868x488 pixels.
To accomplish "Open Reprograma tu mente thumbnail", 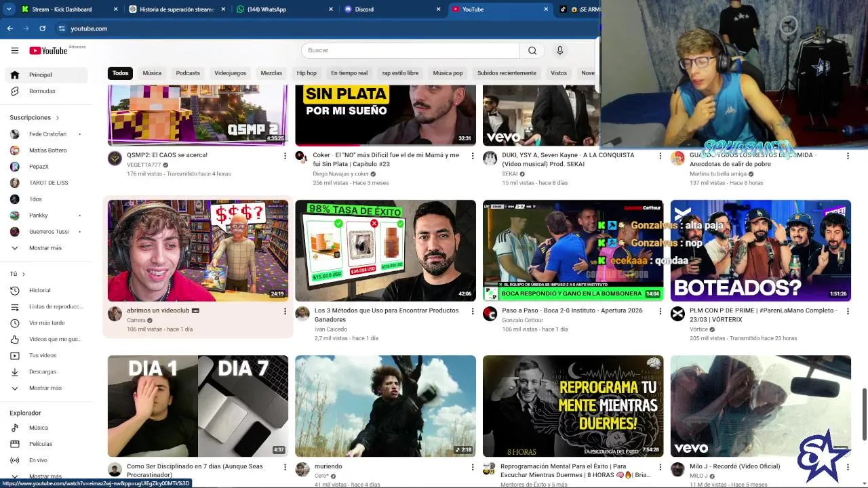I will pos(573,406).
